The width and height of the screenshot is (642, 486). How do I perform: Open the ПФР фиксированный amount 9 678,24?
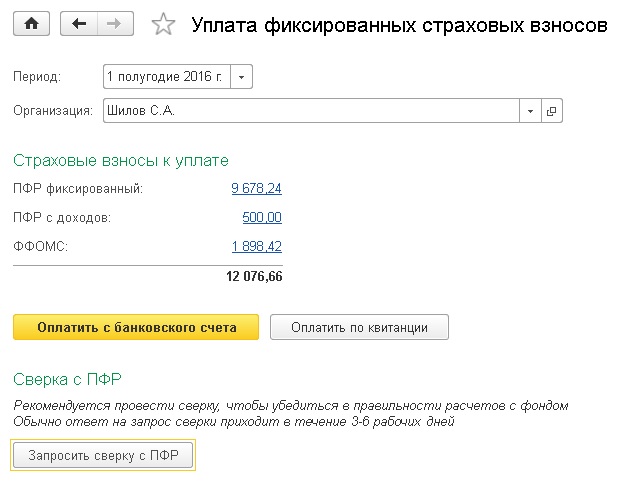[x=256, y=188]
